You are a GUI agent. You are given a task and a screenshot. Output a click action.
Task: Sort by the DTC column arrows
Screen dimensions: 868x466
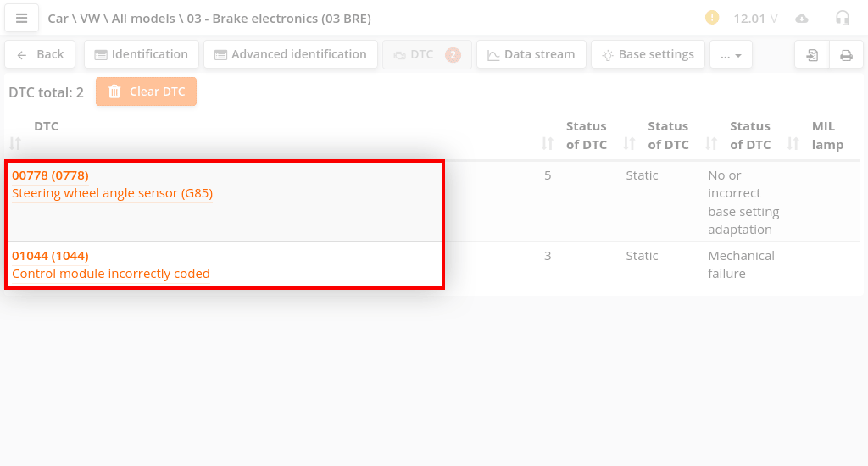point(15,144)
